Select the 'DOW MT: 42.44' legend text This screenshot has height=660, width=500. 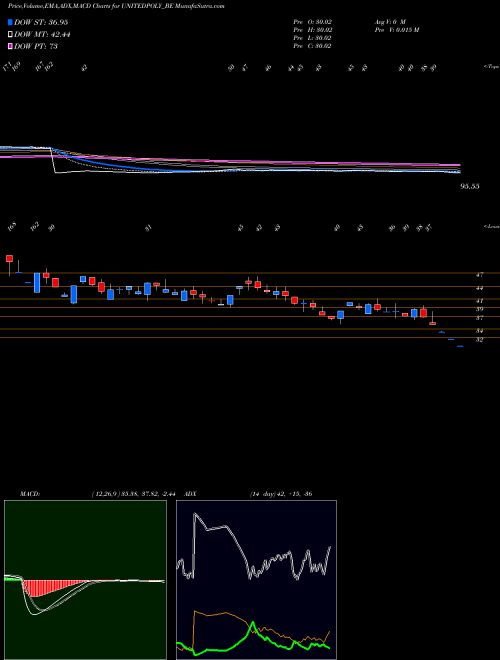pyautogui.click(x=42, y=34)
